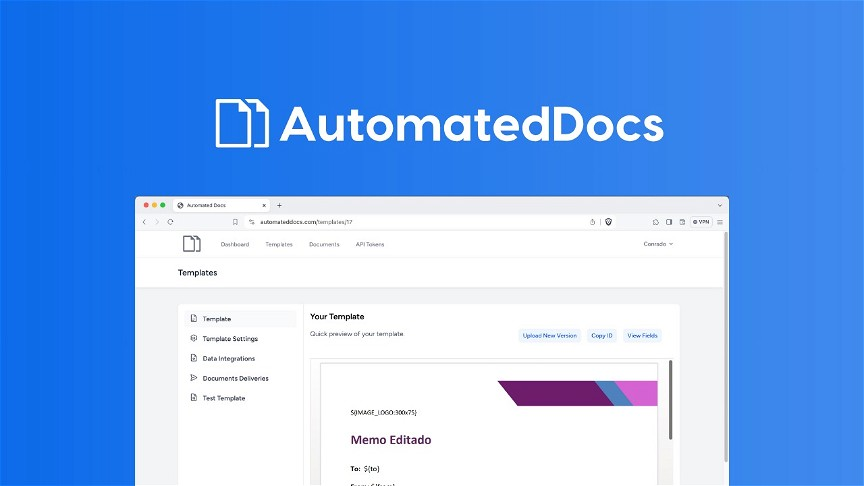Toggle the VPN button in browser toolbar
Image resolution: width=864 pixels, height=486 pixels.
point(701,222)
